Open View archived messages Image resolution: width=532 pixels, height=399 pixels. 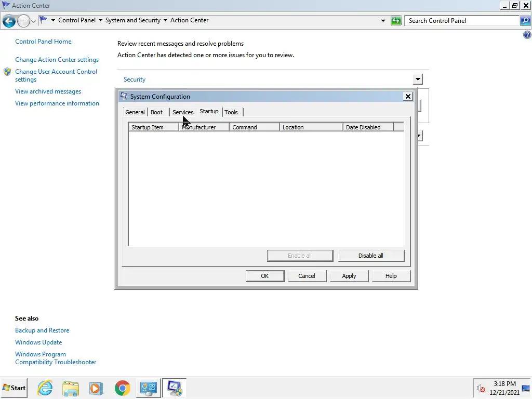(x=48, y=91)
